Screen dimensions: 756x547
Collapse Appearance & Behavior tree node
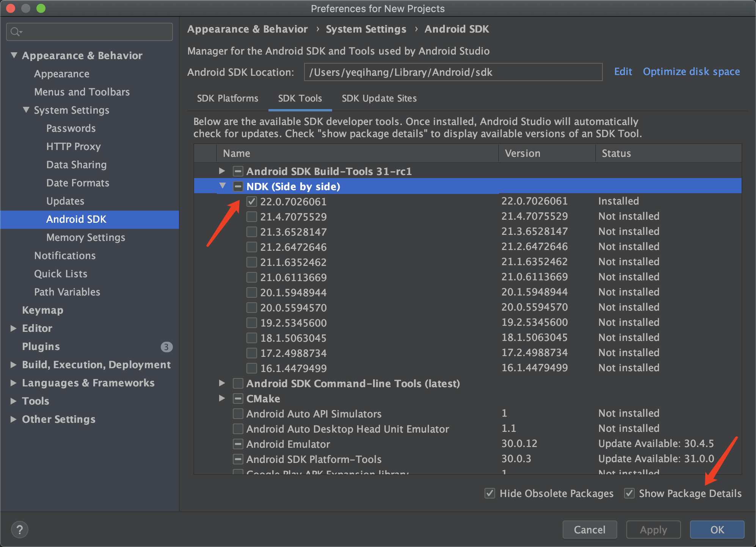tap(14, 55)
